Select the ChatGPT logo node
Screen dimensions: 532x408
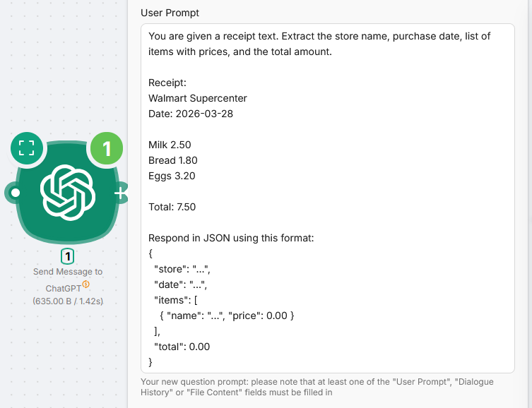click(67, 191)
